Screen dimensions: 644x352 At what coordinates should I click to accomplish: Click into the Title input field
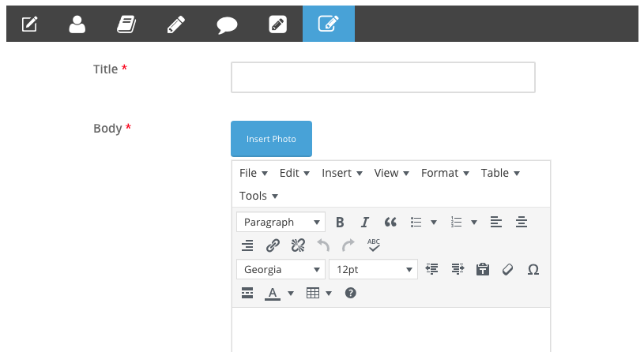pyautogui.click(x=382, y=77)
